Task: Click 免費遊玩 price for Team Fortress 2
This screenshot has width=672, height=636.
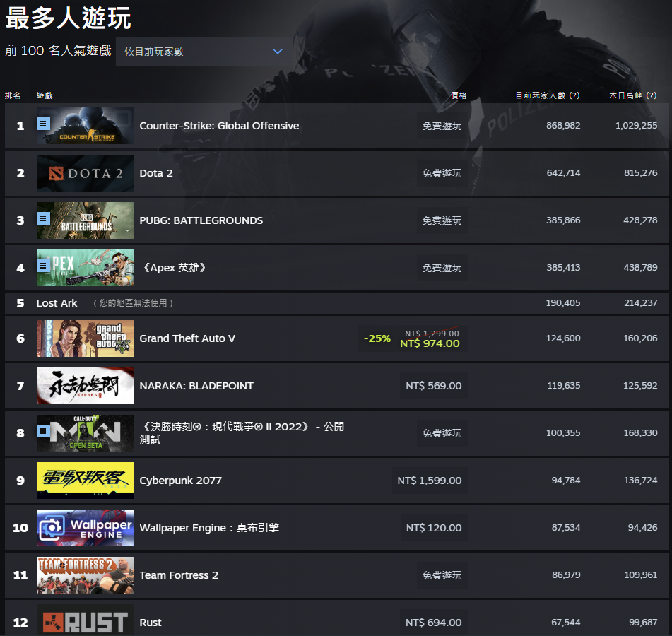Action: click(442, 575)
